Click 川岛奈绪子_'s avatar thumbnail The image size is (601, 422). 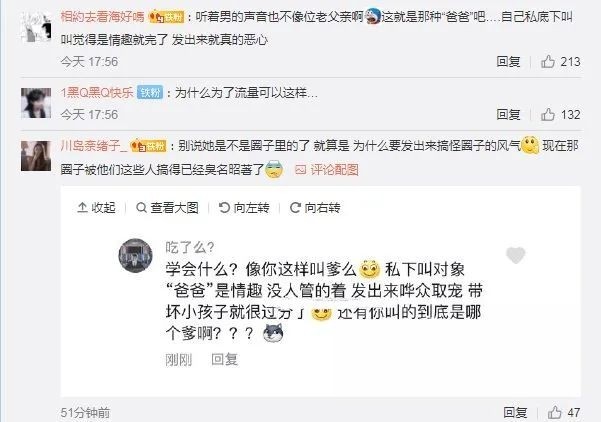tap(36, 156)
